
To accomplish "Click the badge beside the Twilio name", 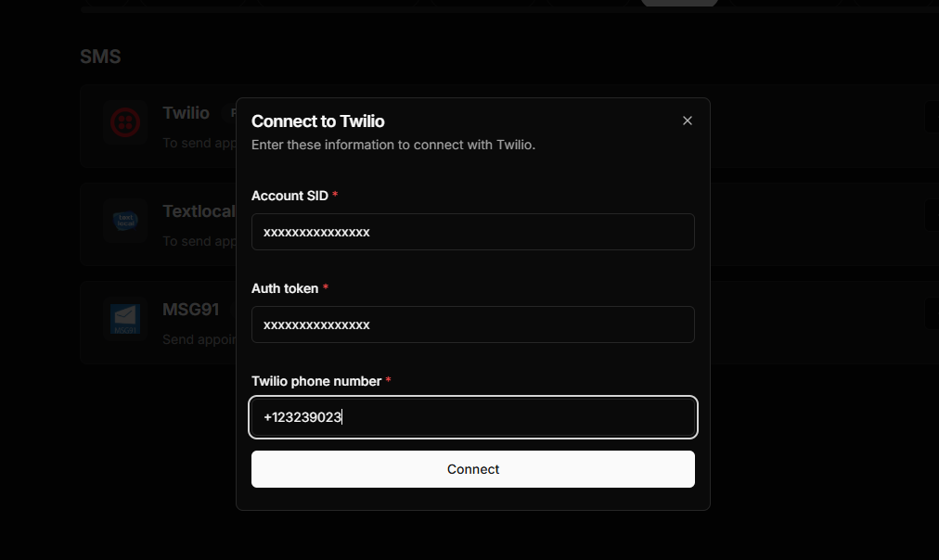I will point(228,113).
